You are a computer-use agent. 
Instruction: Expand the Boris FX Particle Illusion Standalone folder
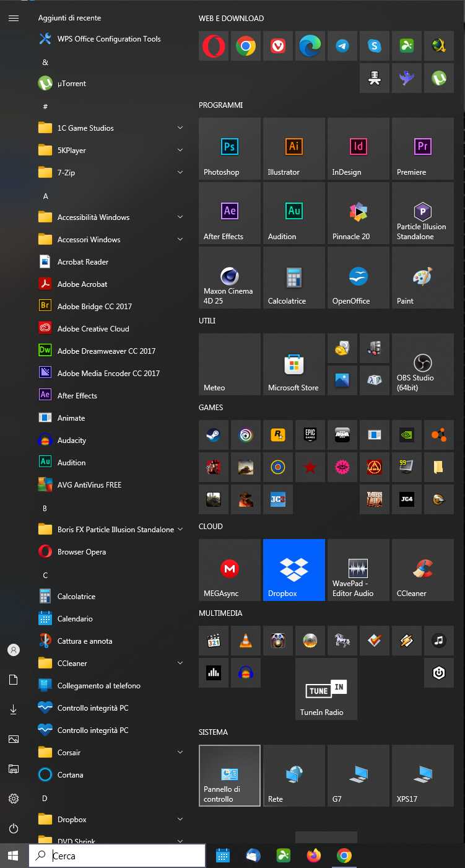pos(111,530)
